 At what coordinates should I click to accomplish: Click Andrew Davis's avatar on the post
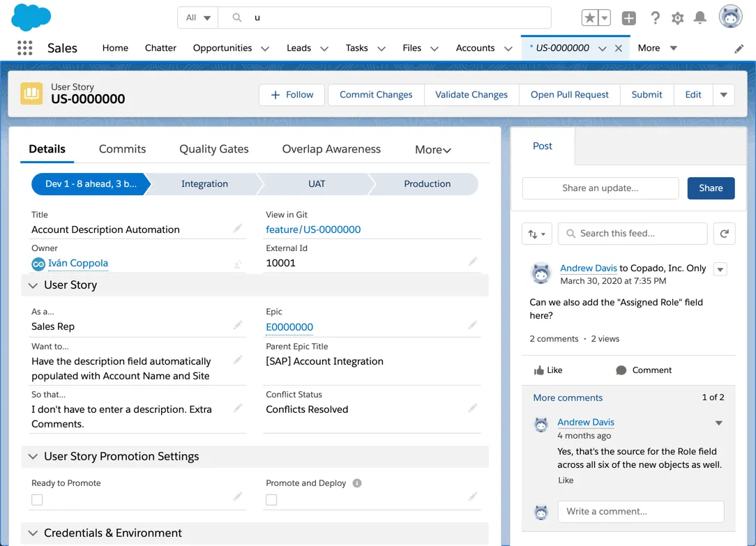541,273
